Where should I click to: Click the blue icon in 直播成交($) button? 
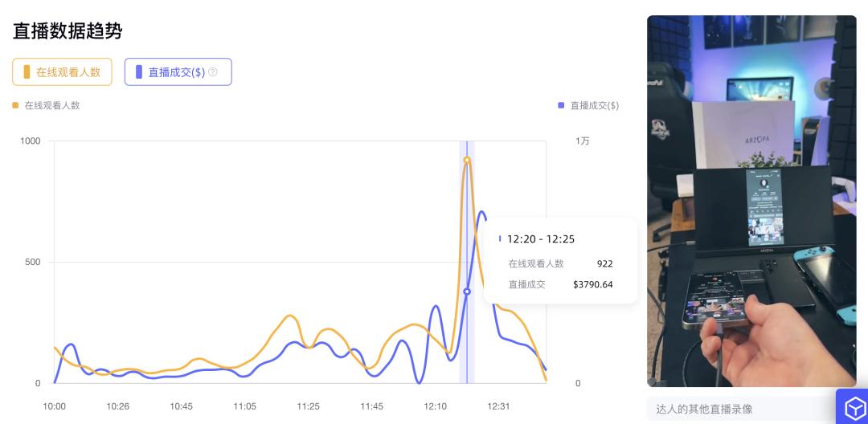click(x=139, y=71)
